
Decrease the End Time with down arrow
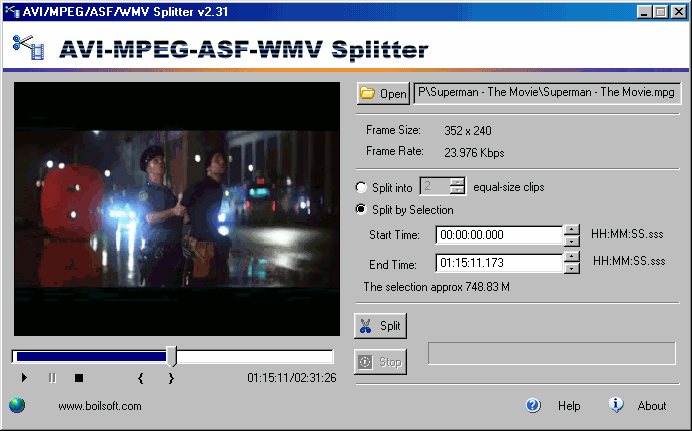[571, 268]
